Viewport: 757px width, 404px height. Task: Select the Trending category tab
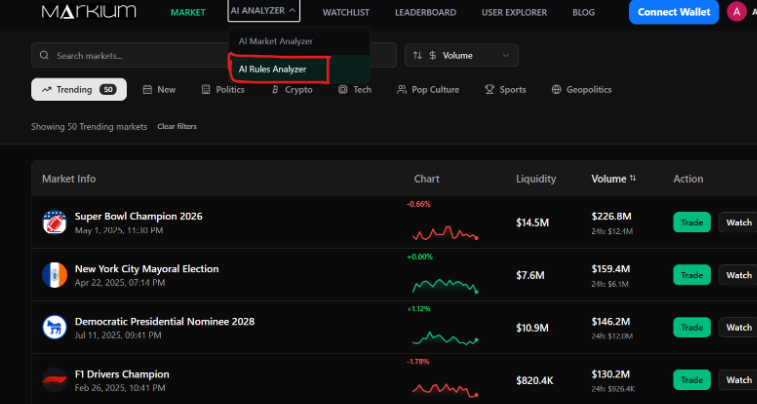(79, 90)
